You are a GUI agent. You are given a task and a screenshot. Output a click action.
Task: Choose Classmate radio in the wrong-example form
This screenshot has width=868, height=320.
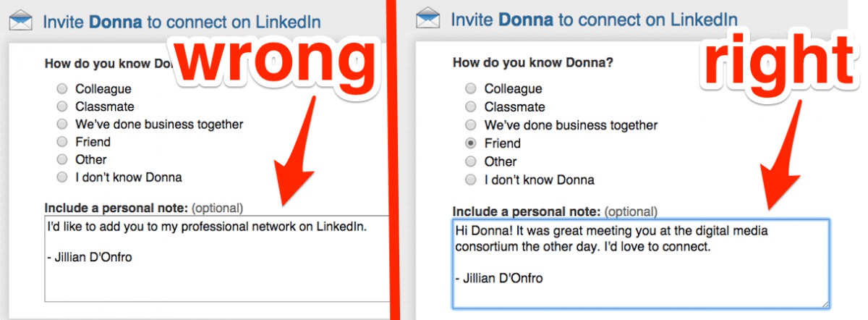point(62,106)
